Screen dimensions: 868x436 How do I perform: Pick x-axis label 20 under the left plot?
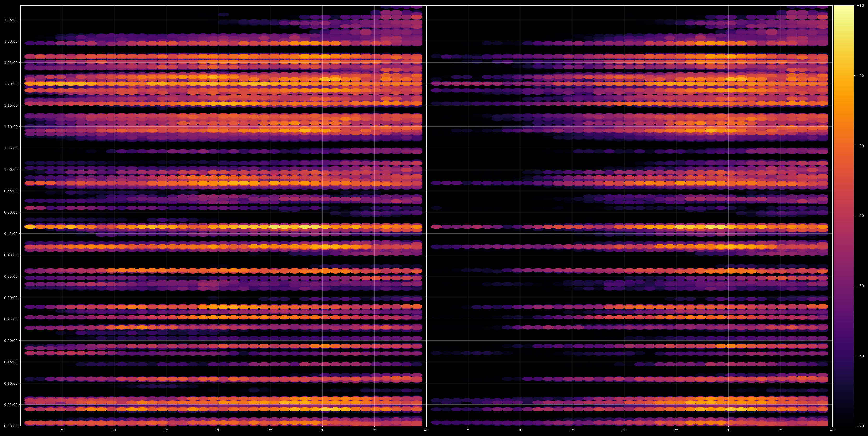coord(218,430)
